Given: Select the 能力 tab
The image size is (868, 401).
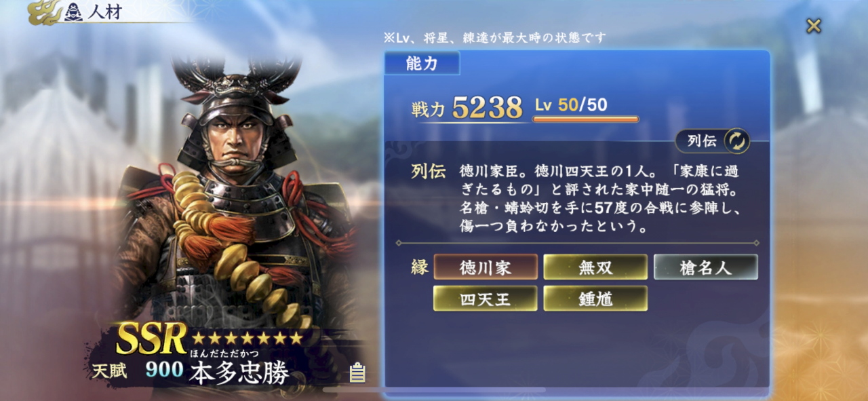Looking at the screenshot, I should click(x=422, y=64).
